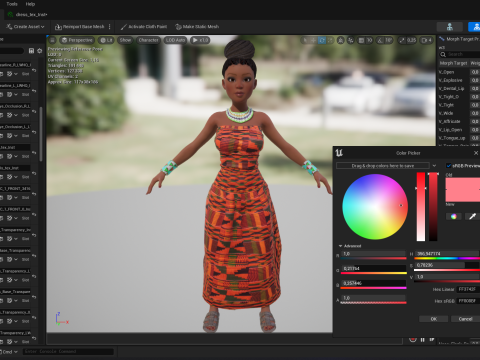Click the save icon beside the details search
Viewport: 480px width, 360px height.
(x=31, y=51)
